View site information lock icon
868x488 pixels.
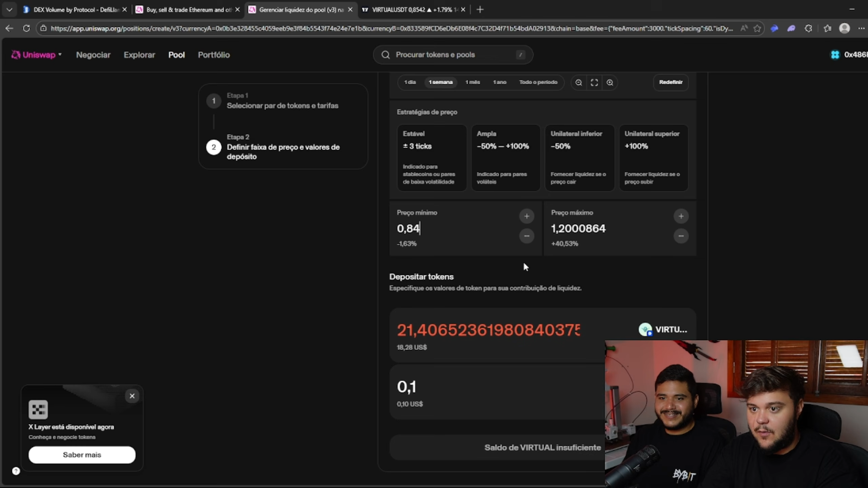point(43,28)
